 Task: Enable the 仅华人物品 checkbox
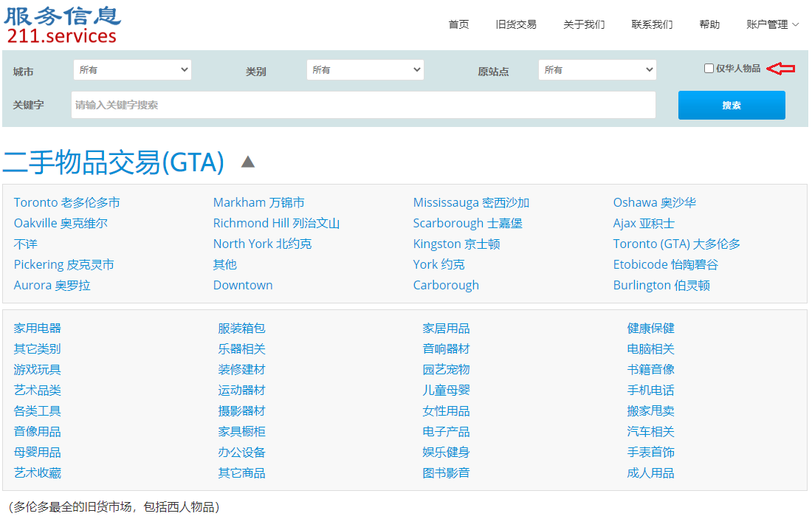pos(709,69)
